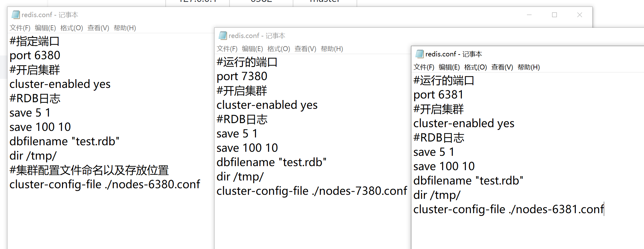
Task: Click 'save 100 10' in port 6380 window
Action: coord(40,127)
